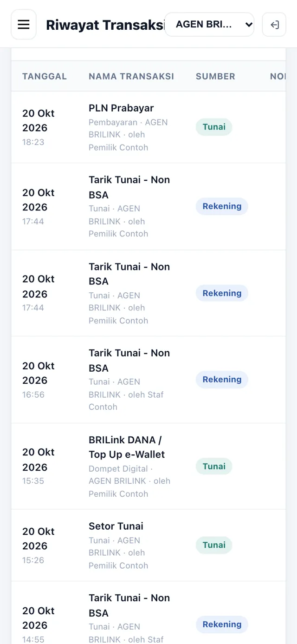Click the NAMA TRANSAKSI column header

pyautogui.click(x=131, y=76)
